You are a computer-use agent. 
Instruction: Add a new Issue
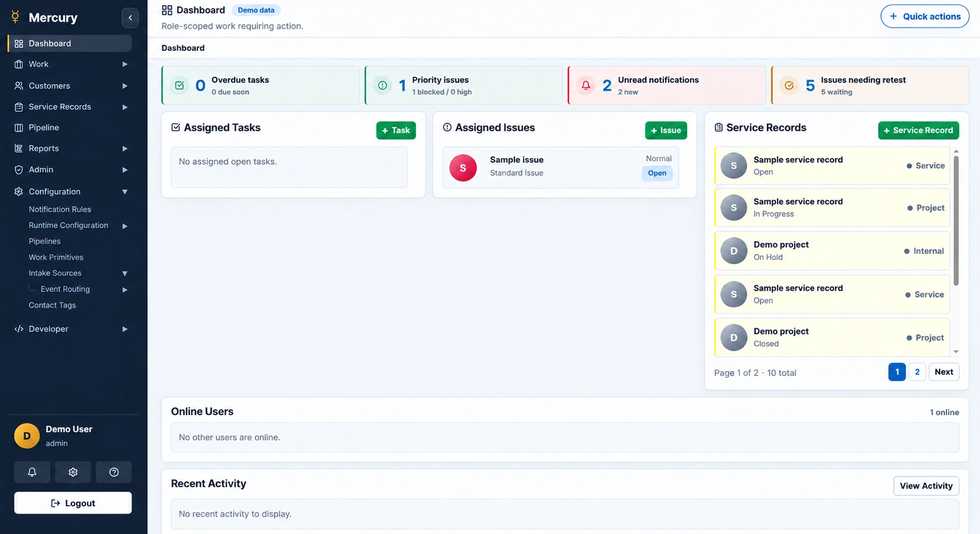(666, 130)
